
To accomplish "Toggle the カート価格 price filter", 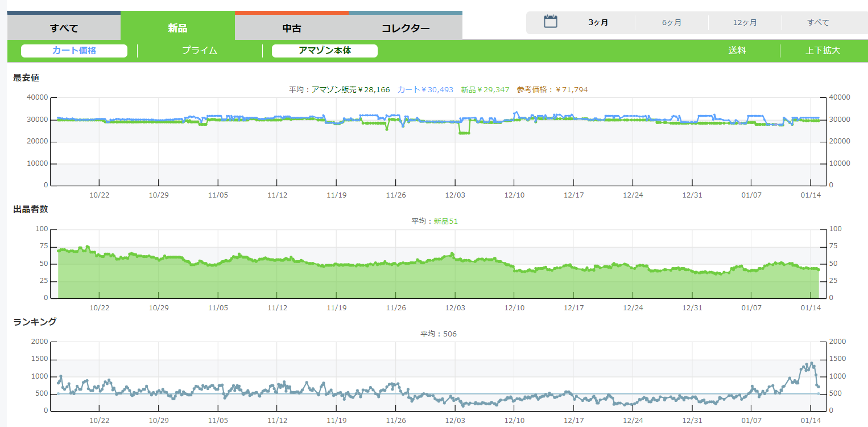I will click(x=74, y=51).
